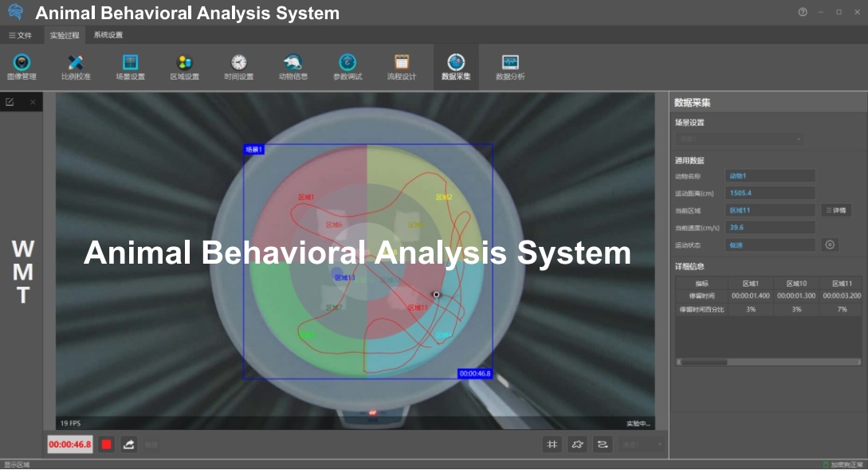
Task: Click the 运动状态 field showing 低速
Action: (770, 245)
